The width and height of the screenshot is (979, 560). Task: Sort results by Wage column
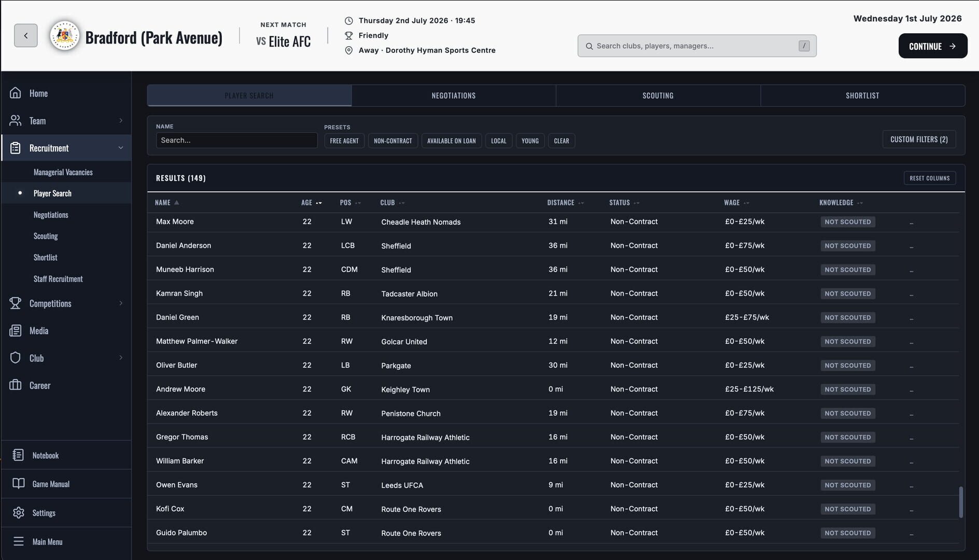[x=736, y=203]
